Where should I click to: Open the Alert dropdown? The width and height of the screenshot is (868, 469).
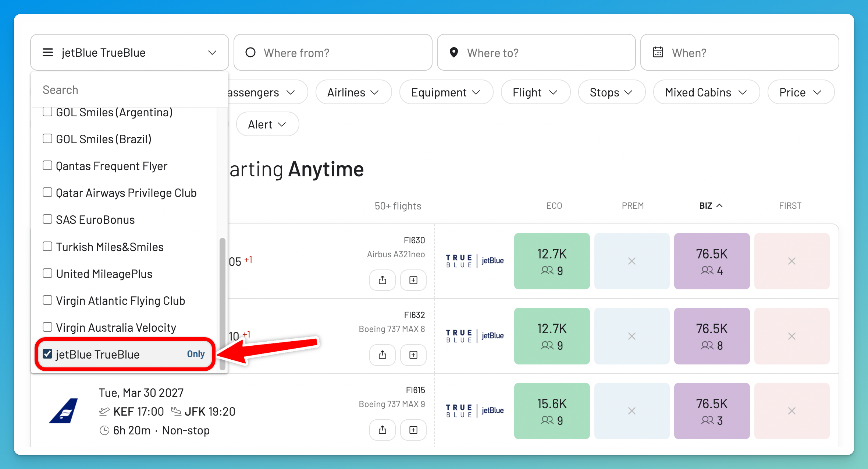pos(267,124)
